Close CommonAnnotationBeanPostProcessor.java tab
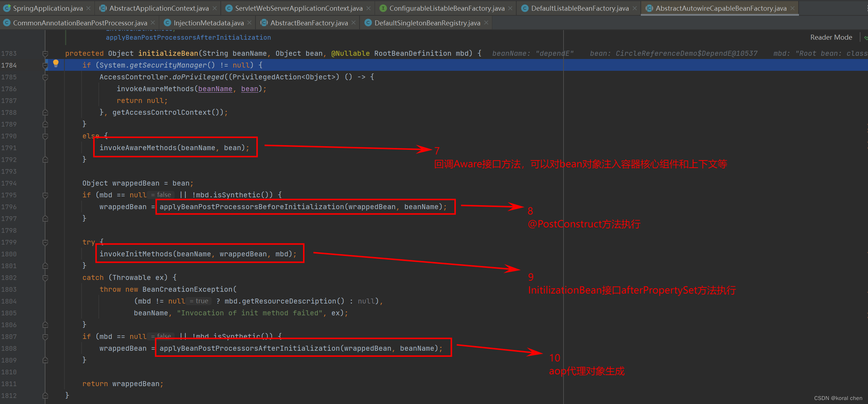This screenshot has width=868, height=404. point(153,23)
